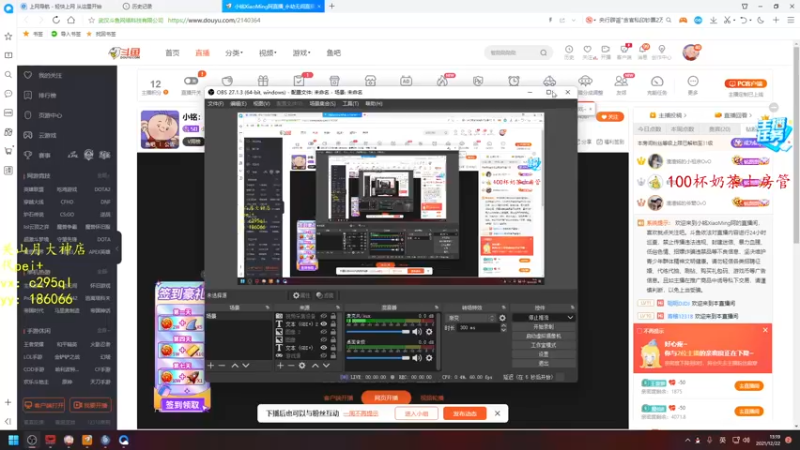
Task: Increase 时长 duration stepper
Action: tap(504, 326)
